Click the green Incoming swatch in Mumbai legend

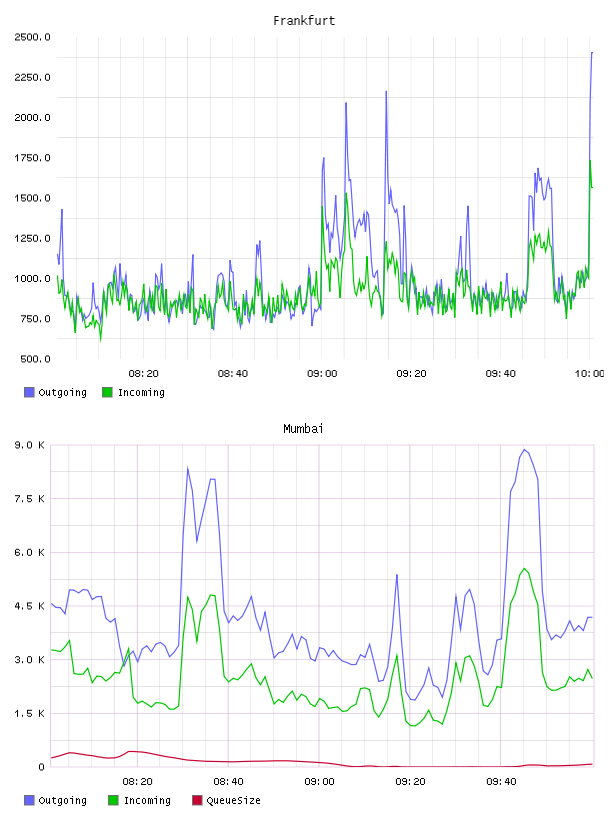113,800
